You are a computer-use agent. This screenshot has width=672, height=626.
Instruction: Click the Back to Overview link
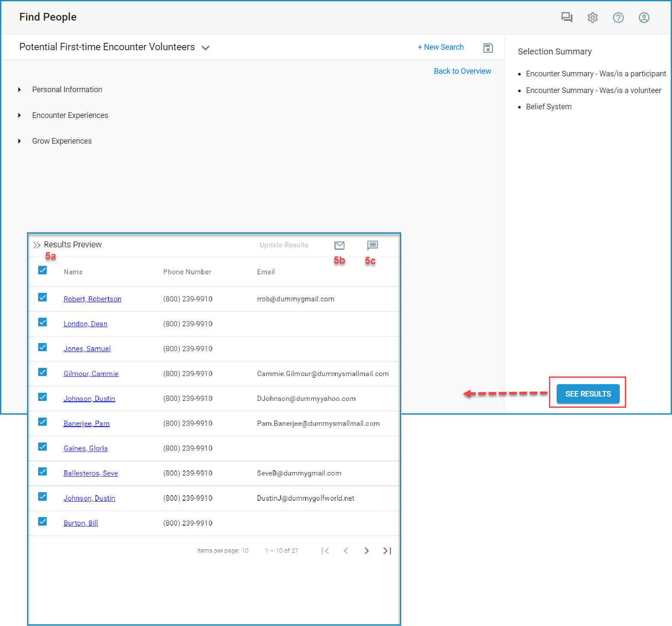click(462, 71)
